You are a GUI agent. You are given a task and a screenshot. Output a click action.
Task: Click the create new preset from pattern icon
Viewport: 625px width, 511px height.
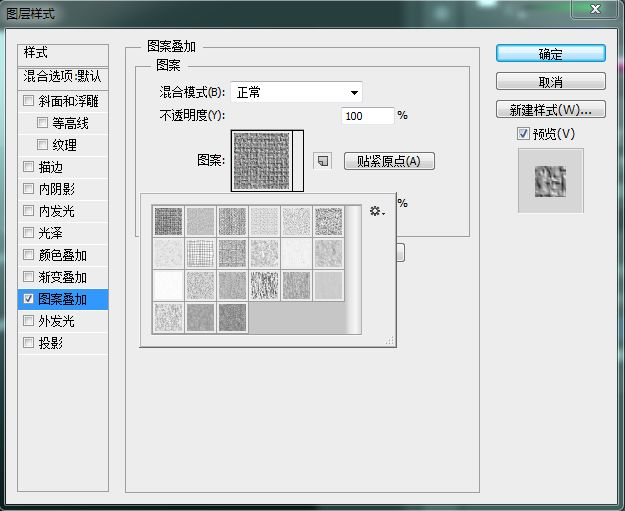[x=322, y=161]
